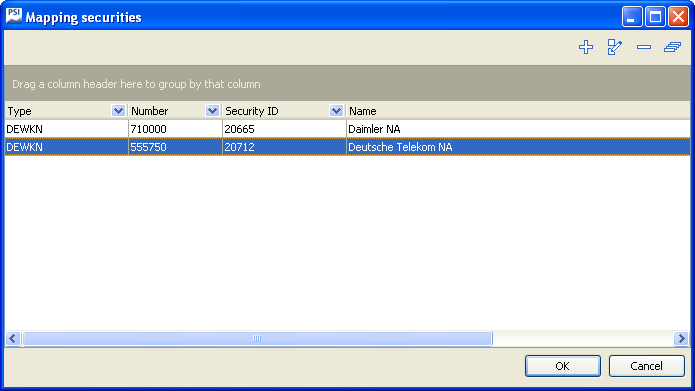Click the plus icon to add mapping
695x391 pixels.
tap(586, 47)
